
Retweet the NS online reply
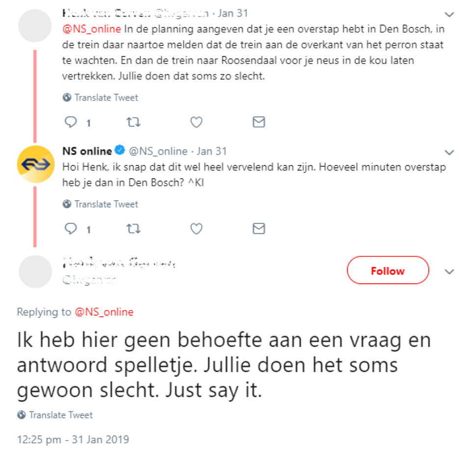133,229
